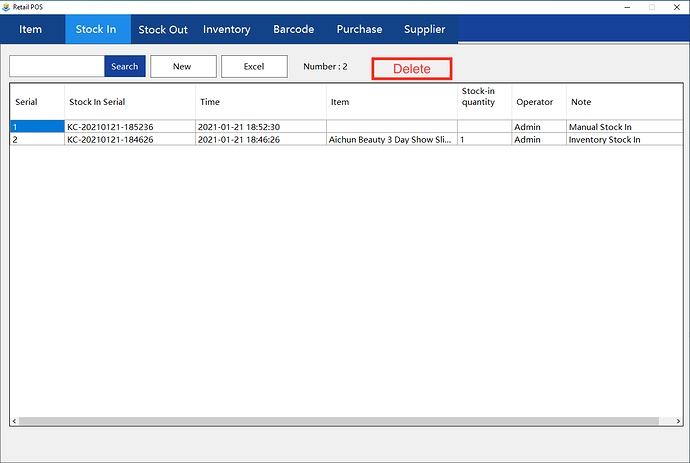The height and width of the screenshot is (463, 690).
Task: Sort by Serial column header
Action: click(x=37, y=102)
